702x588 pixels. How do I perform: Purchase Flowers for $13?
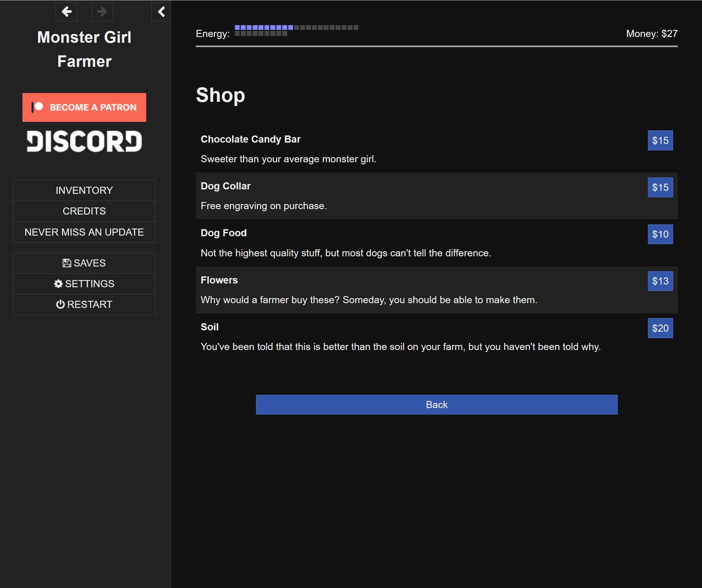(x=660, y=281)
